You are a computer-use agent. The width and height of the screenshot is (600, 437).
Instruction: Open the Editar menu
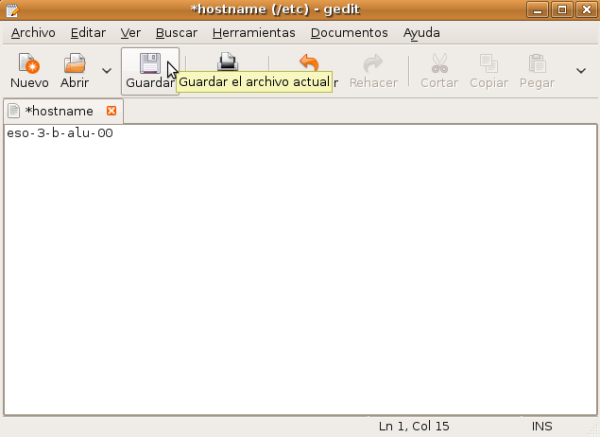[88, 32]
